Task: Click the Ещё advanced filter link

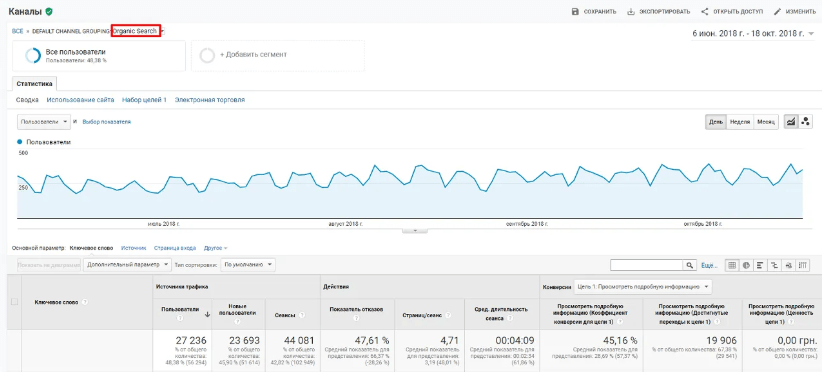Action: pos(708,265)
